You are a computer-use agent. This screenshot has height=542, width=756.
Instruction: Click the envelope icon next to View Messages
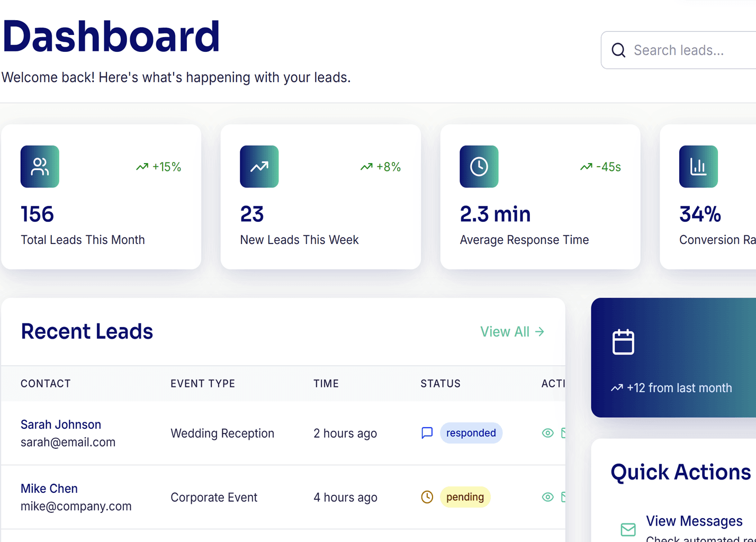(x=628, y=529)
